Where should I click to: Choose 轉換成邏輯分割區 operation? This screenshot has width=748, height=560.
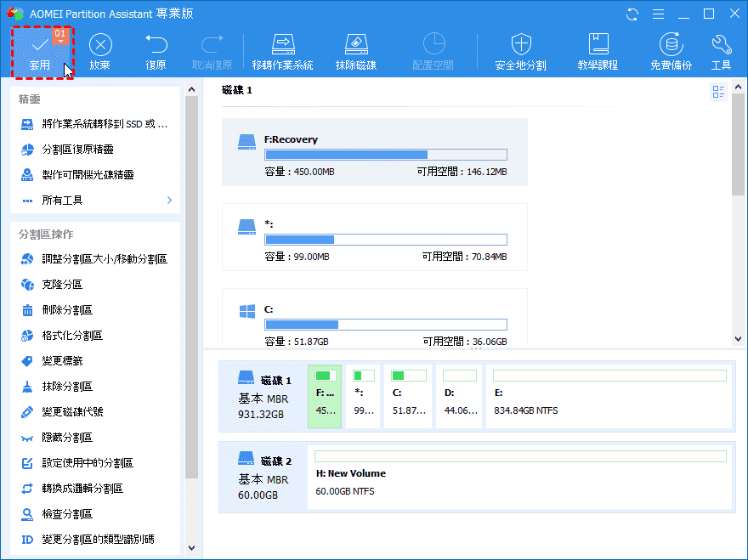[94, 489]
